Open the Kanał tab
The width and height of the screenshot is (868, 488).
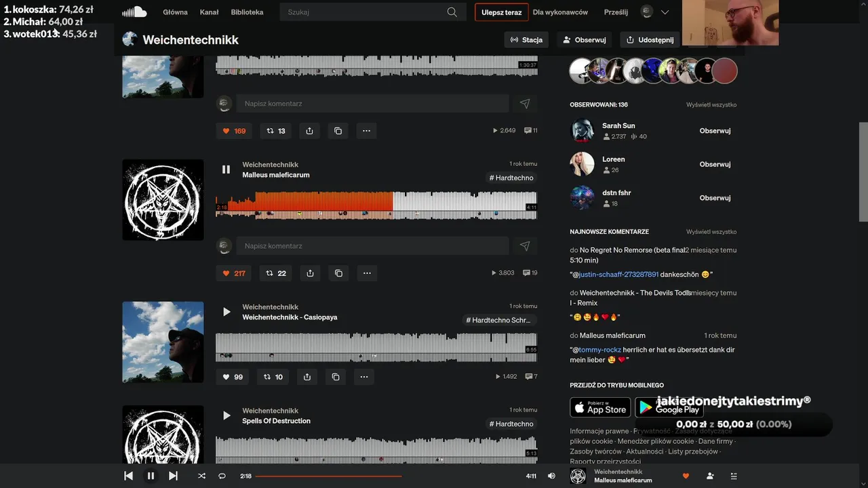click(x=209, y=12)
